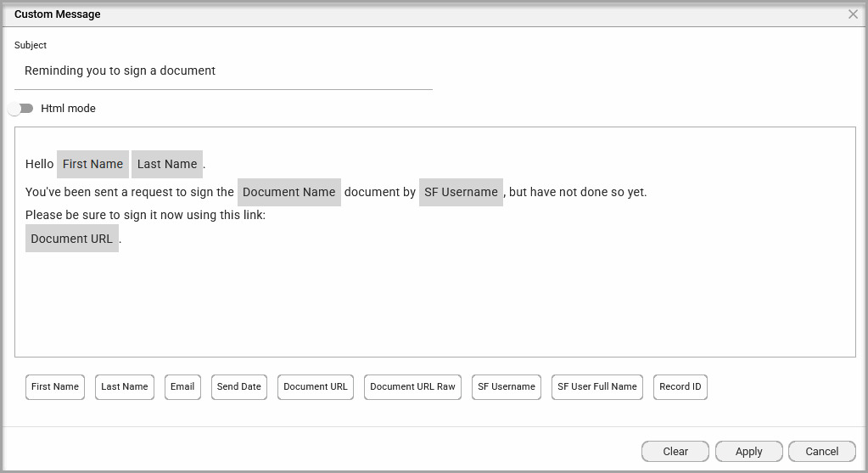Select the SF Username tag in message body
Viewport: 868px width, 473px height.
click(461, 192)
